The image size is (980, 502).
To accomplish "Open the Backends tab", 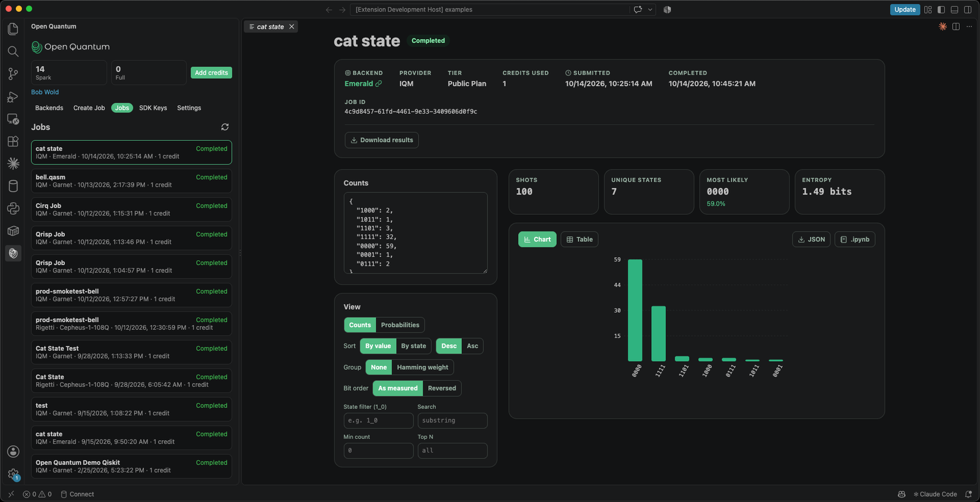I will click(x=49, y=108).
